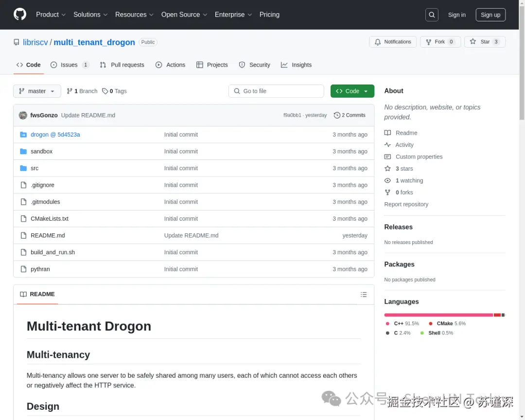Open the master branch selector dropdown
The image size is (525, 420).
click(x=37, y=91)
